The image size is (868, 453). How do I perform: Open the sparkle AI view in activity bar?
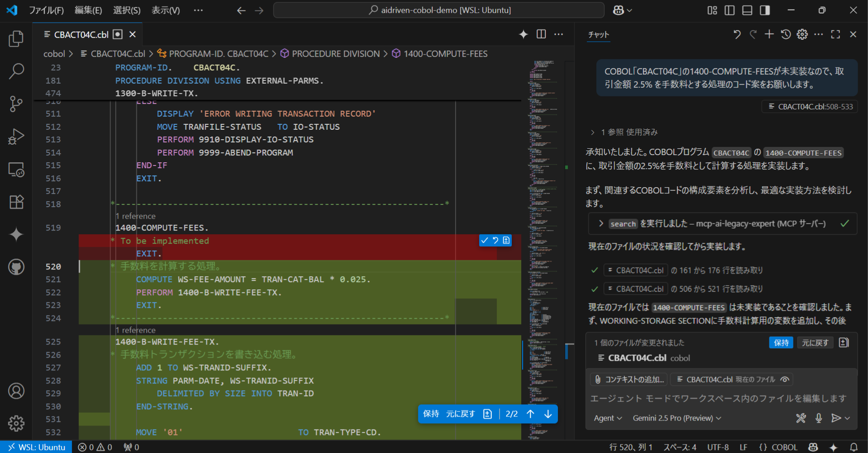point(16,234)
